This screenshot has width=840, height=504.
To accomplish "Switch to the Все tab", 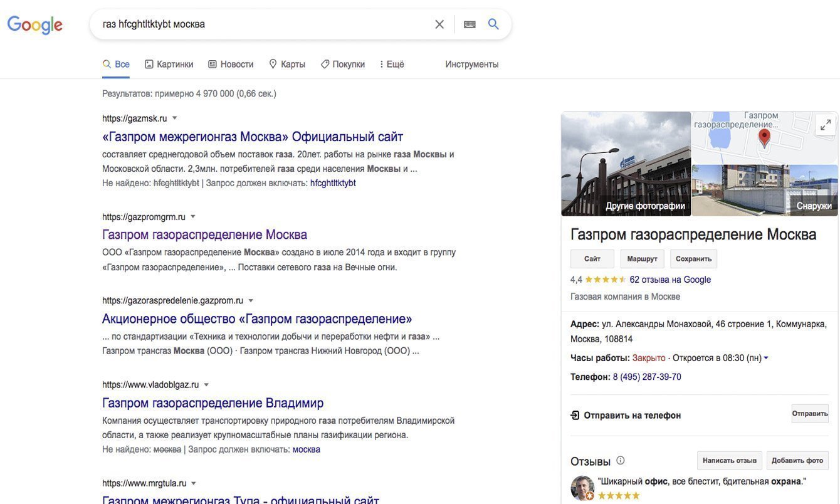I will [x=116, y=64].
